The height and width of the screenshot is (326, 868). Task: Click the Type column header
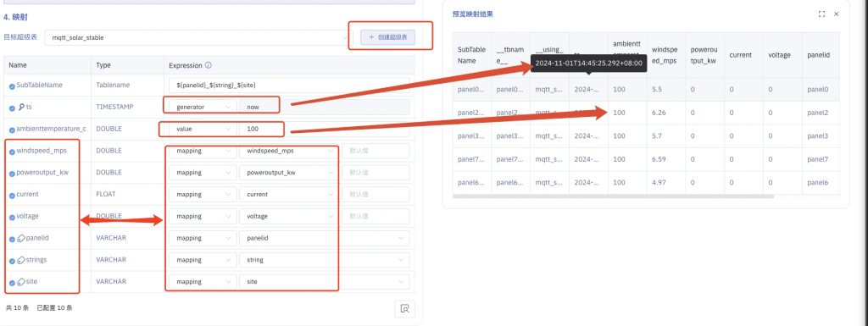pyautogui.click(x=103, y=65)
